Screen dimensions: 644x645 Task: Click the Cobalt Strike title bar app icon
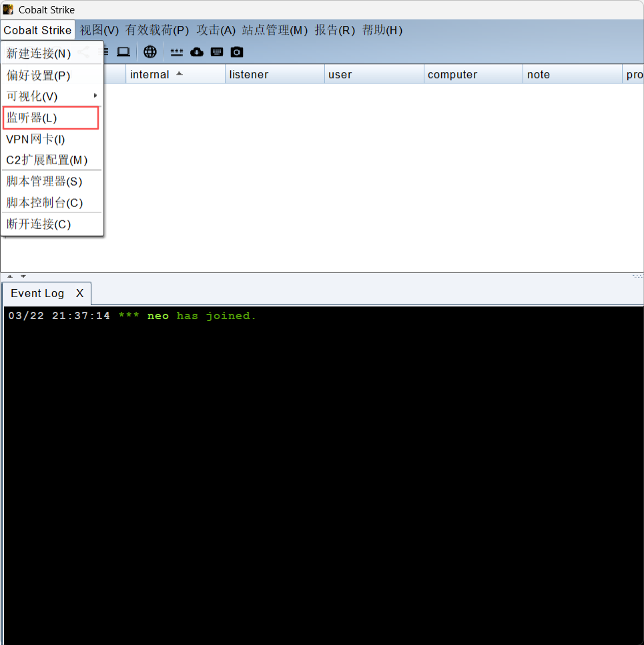(x=8, y=9)
